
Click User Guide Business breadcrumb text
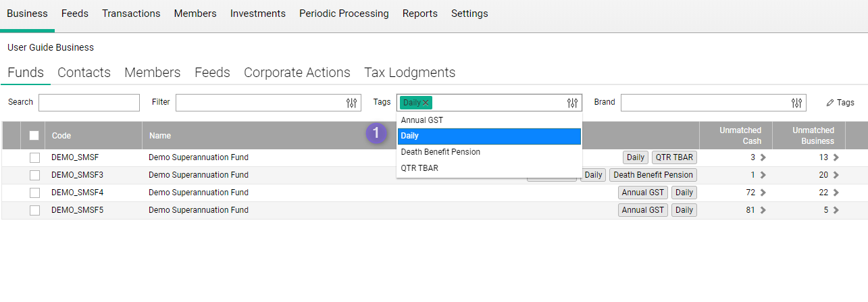tap(51, 47)
